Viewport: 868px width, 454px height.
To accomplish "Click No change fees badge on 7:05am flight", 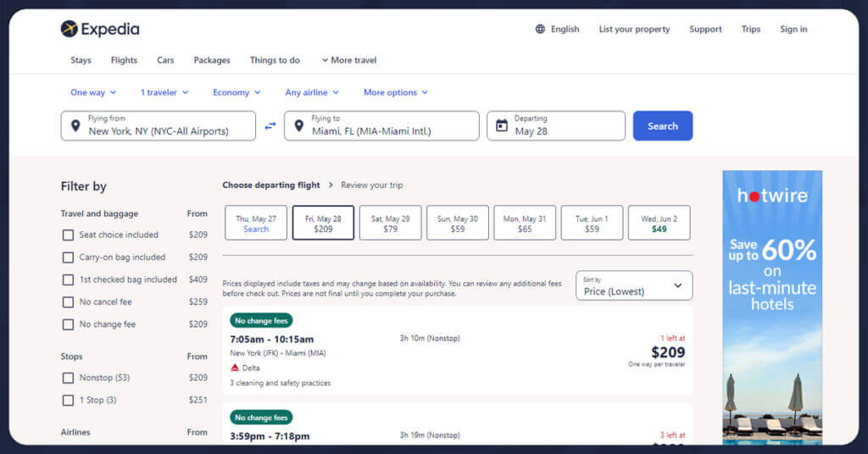I will pos(261,321).
